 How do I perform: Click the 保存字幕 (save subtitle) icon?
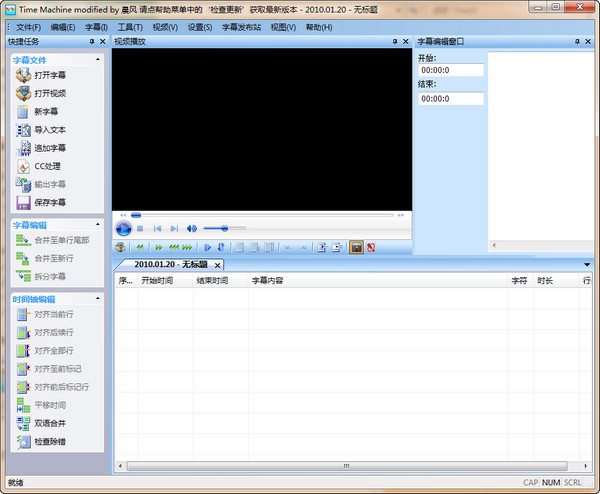click(x=24, y=202)
